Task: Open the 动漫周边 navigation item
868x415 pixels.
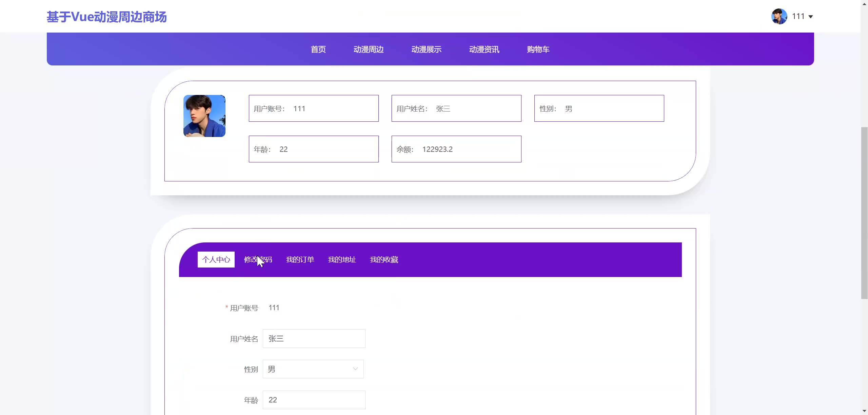Action: click(369, 50)
